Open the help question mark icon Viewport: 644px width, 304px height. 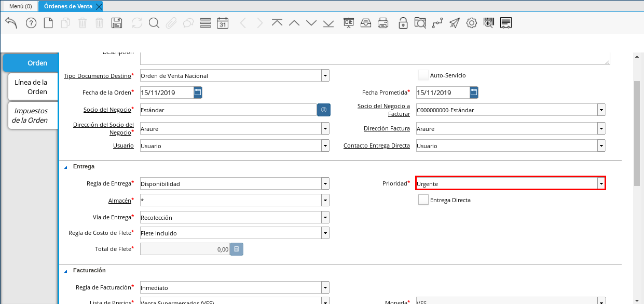click(31, 23)
